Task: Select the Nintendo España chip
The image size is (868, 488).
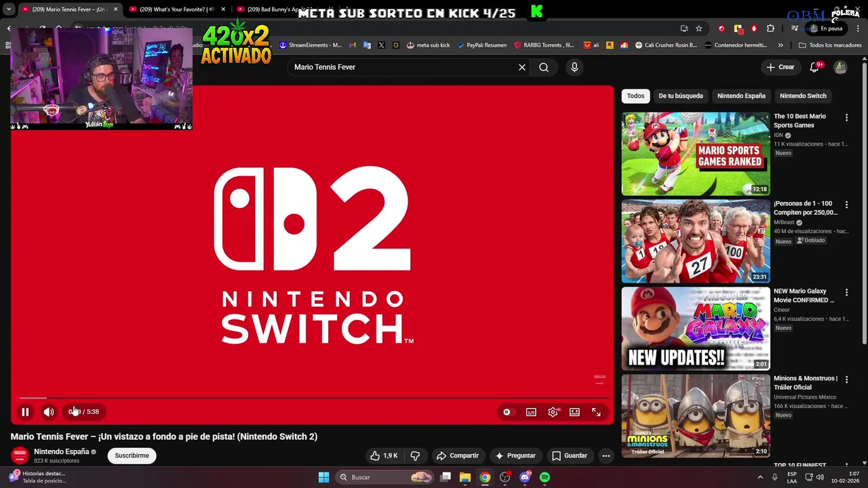Action: click(741, 96)
